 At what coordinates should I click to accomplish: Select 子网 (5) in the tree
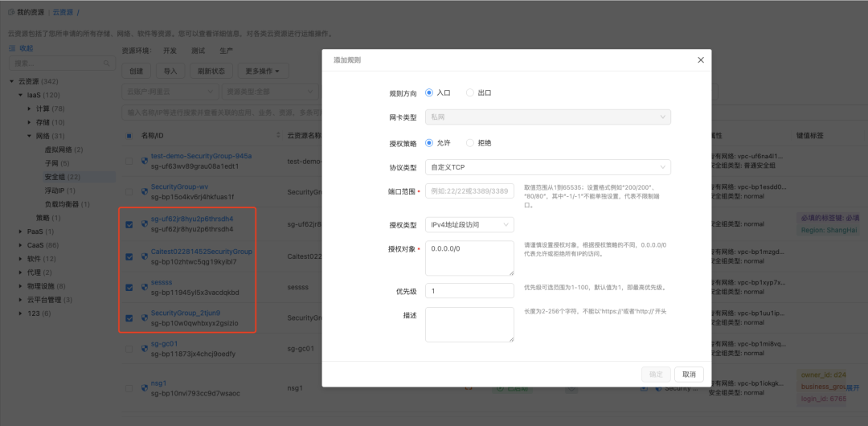pyautogui.click(x=57, y=163)
